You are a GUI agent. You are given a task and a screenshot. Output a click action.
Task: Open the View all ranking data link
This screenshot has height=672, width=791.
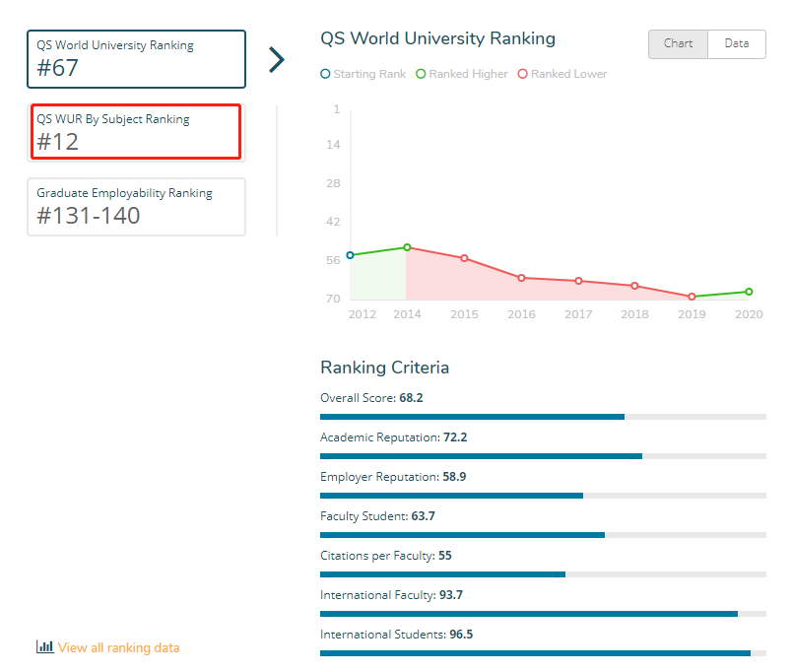118,647
